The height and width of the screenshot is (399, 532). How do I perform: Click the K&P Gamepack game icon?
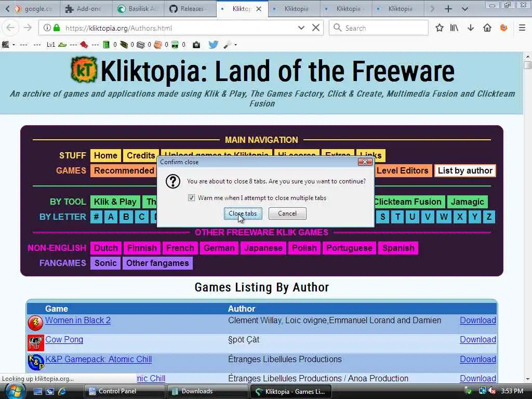36,362
